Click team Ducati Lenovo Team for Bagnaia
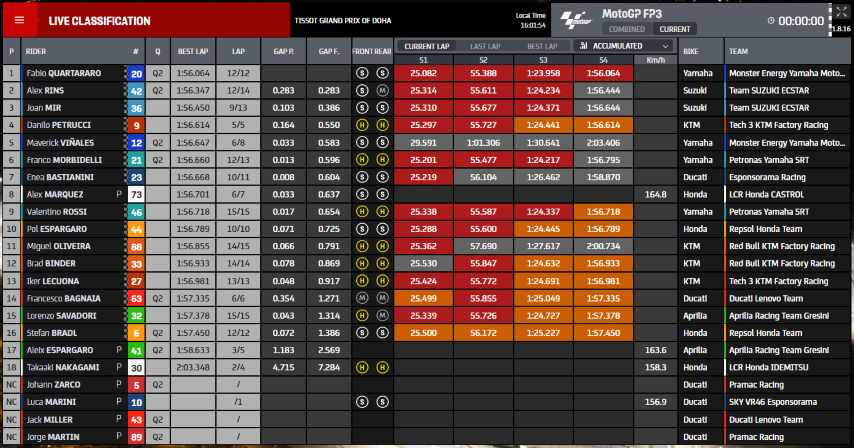This screenshot has width=854, height=448. click(x=765, y=298)
